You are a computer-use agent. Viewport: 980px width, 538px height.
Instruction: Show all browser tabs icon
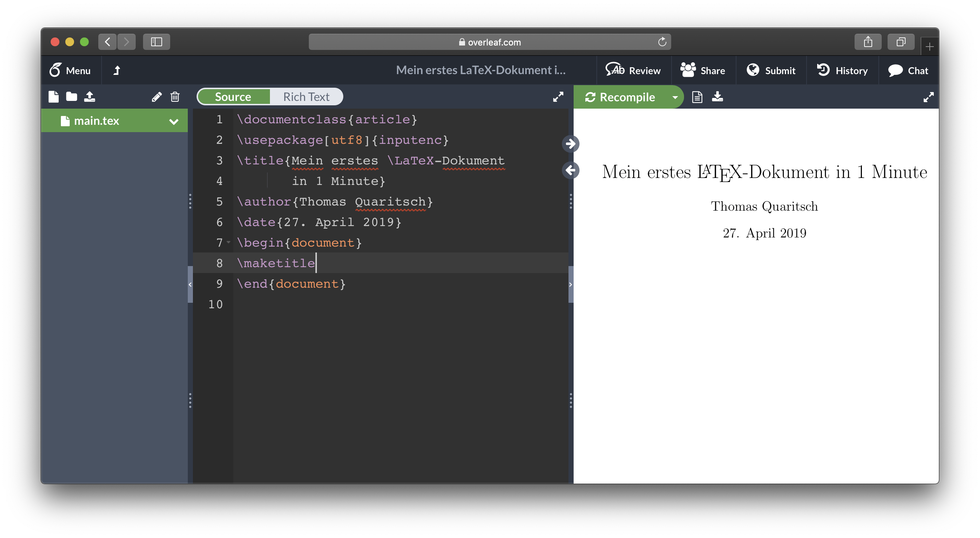point(901,42)
